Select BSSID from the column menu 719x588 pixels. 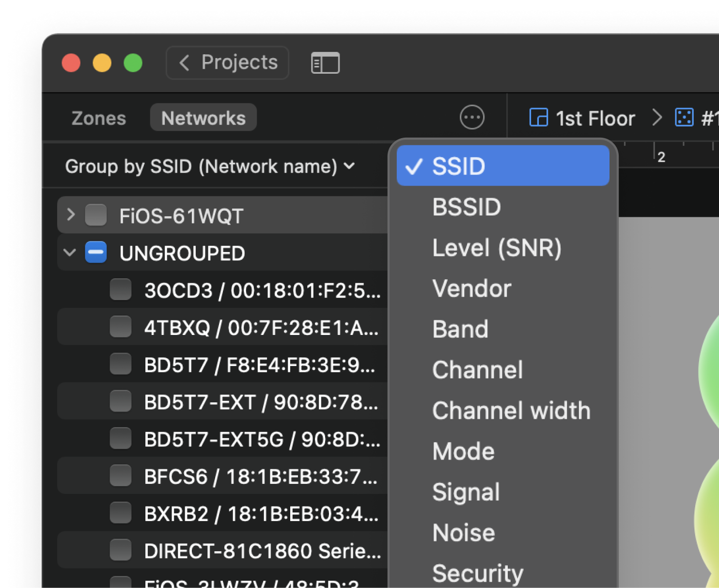(x=466, y=207)
